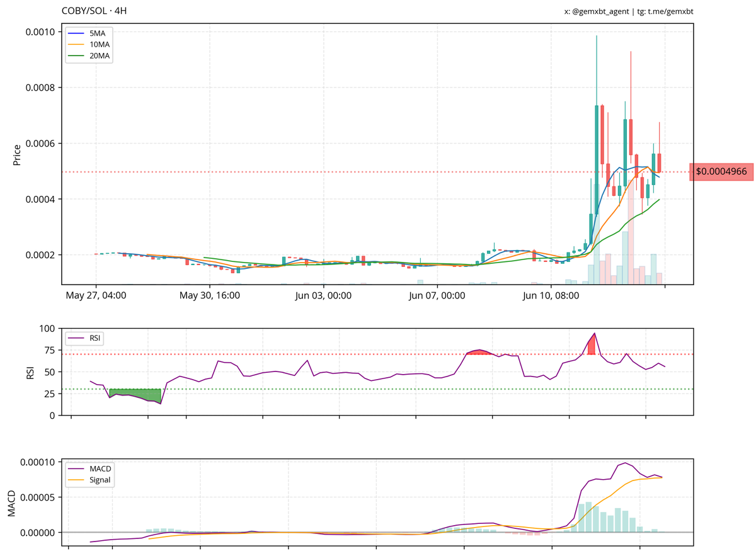
Task: Click the orange 10MA legend line swatch
Action: [x=76, y=45]
